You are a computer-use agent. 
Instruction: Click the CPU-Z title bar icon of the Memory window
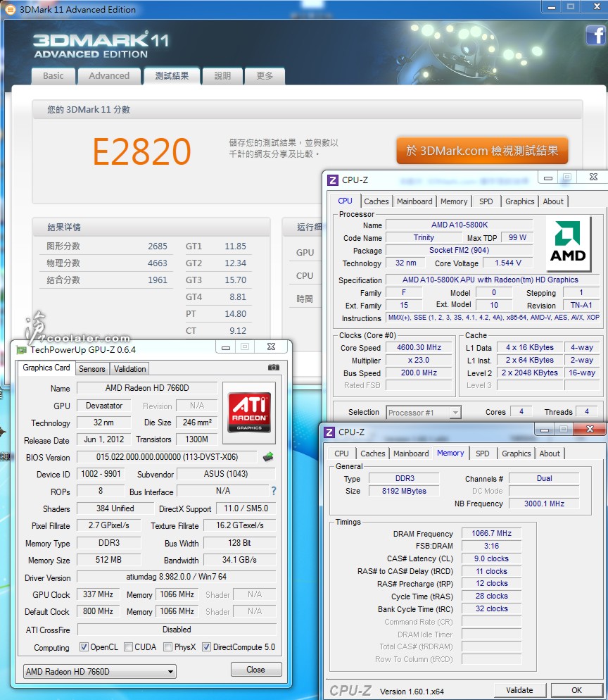[x=329, y=432]
